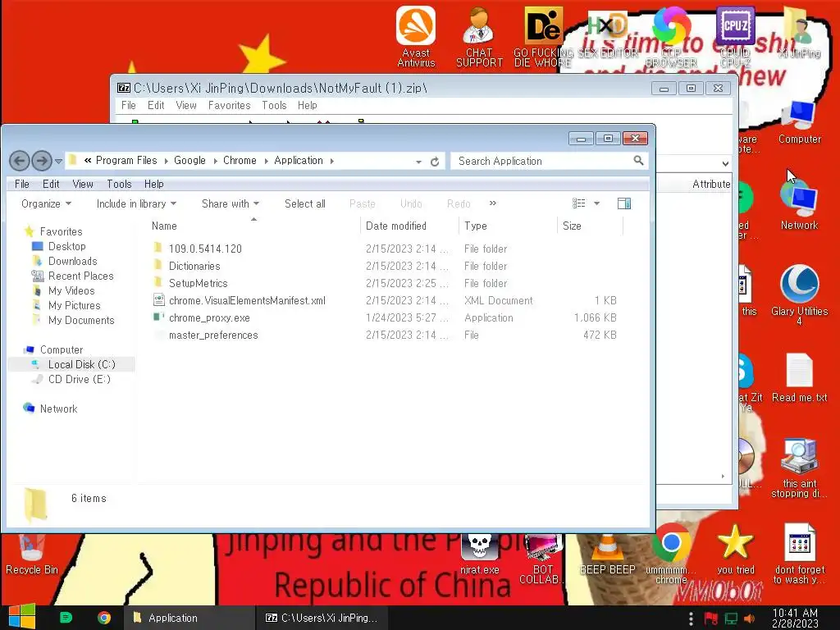This screenshot has height=630, width=840.
Task: Open the Explorer View menu
Action: [83, 184]
